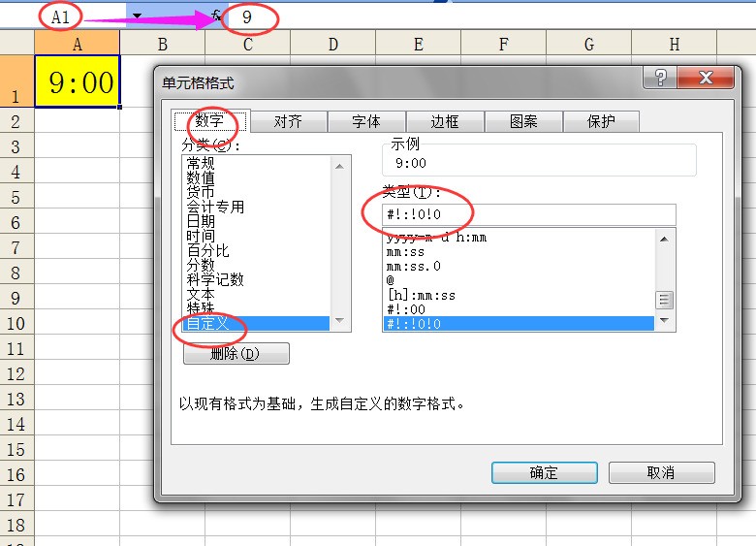Select 数值 category

(257, 177)
